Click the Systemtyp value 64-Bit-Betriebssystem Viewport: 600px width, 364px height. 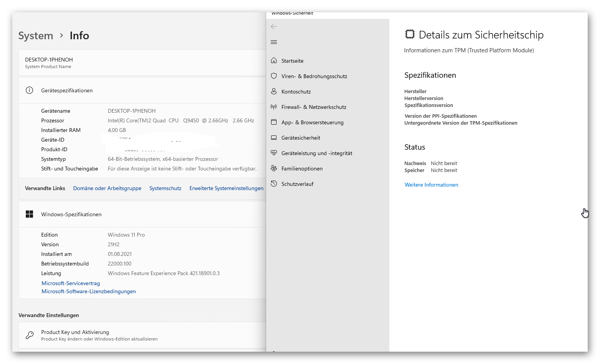pos(163,159)
